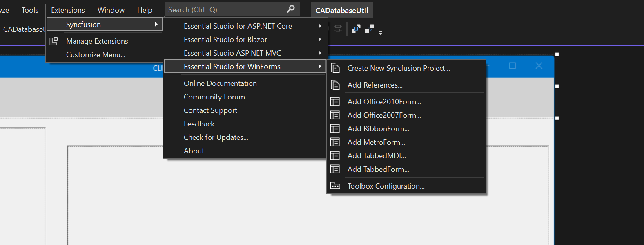This screenshot has width=644, height=245.
Task: Select Add MetroForm from the submenu
Action: [376, 142]
